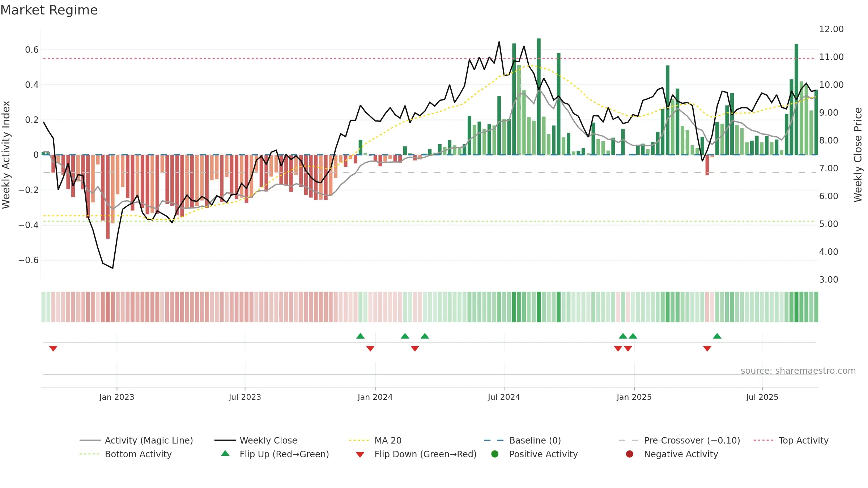
Task: Toggle the Activity (Magic Line) legend entry
Action: click(x=136, y=440)
